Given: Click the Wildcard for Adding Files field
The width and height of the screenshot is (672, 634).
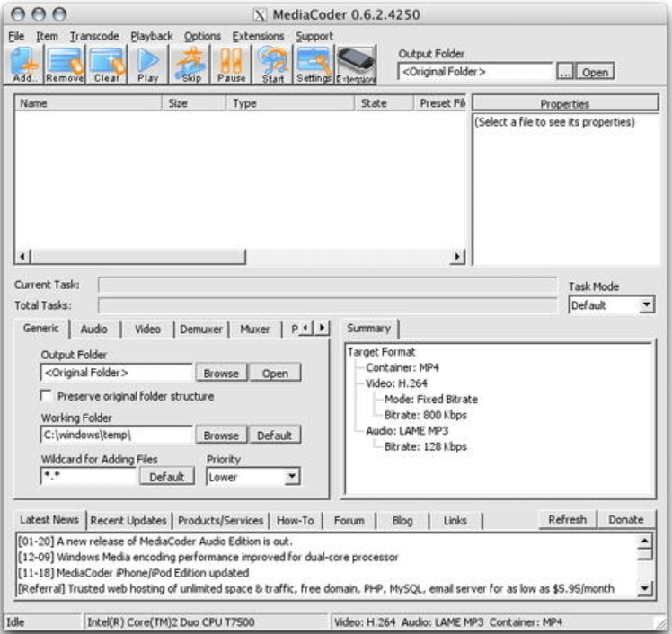Looking at the screenshot, I should pyautogui.click(x=88, y=476).
